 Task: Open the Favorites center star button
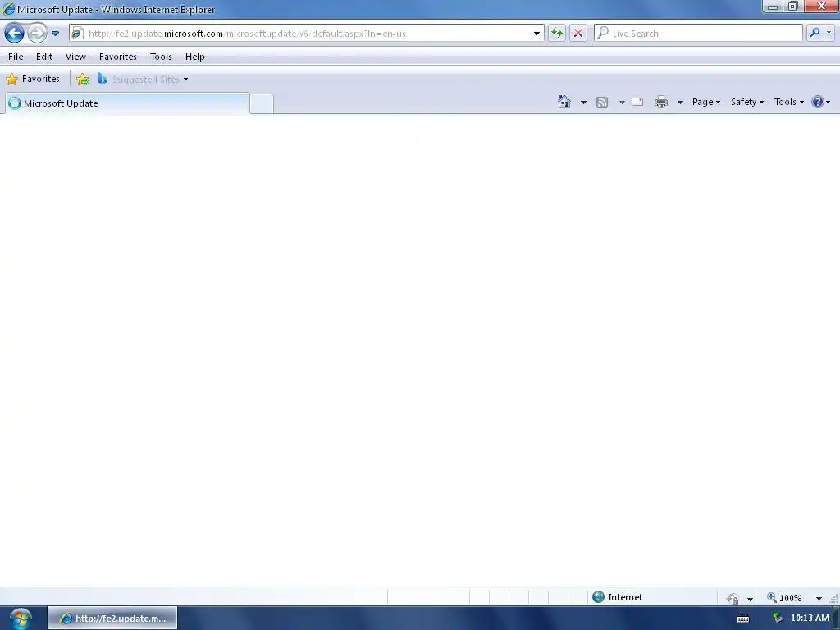point(33,80)
